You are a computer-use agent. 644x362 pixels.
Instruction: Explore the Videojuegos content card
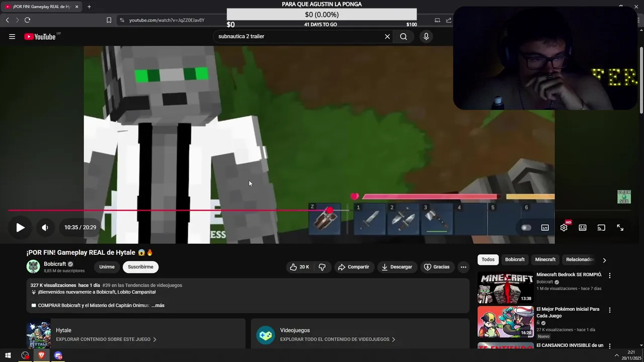coord(360,334)
